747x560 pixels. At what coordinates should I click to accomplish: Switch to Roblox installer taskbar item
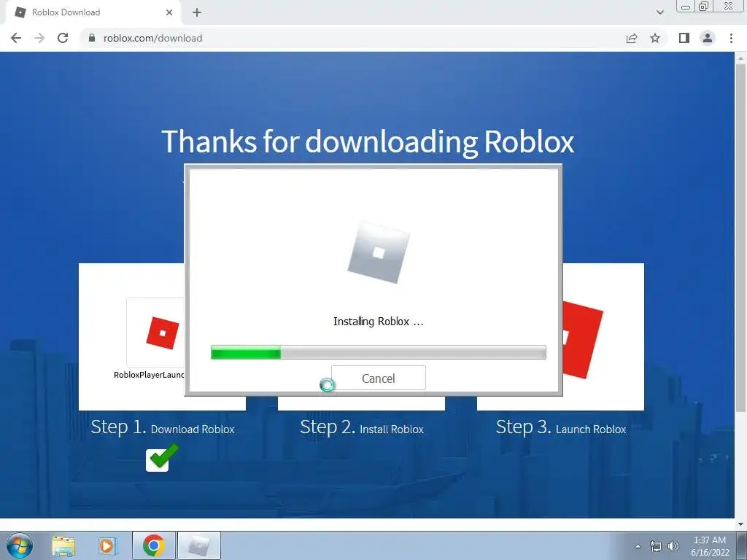[199, 545]
